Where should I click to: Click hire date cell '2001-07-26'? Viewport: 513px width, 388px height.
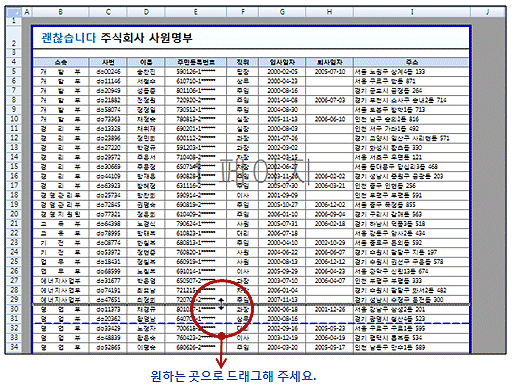point(282,138)
